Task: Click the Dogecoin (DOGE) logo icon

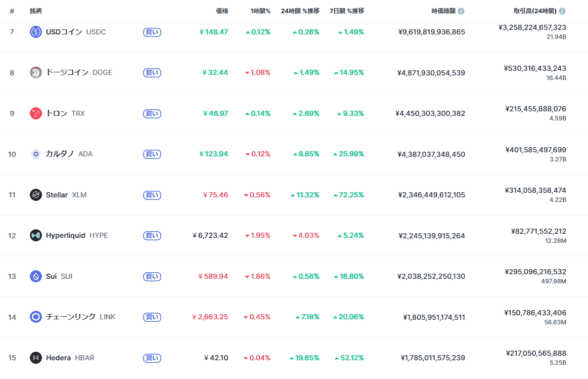Action: [35, 72]
